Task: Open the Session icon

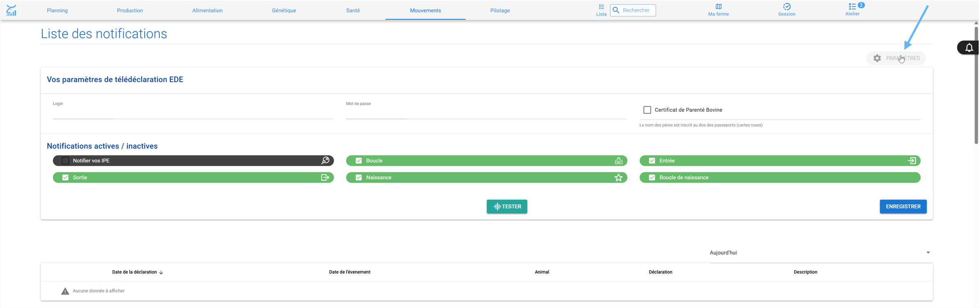Action: [786, 7]
